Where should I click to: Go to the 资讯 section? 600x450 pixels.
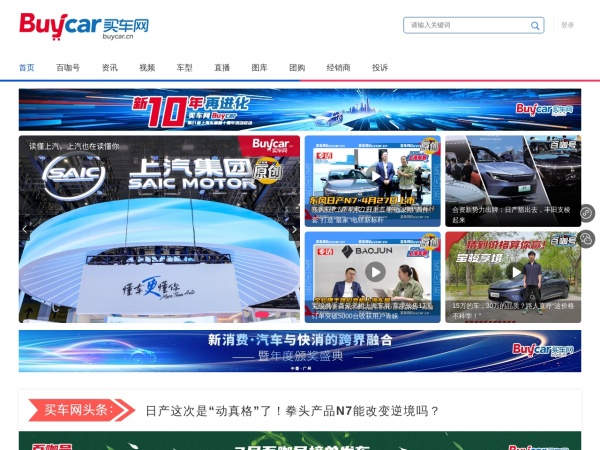pos(110,68)
